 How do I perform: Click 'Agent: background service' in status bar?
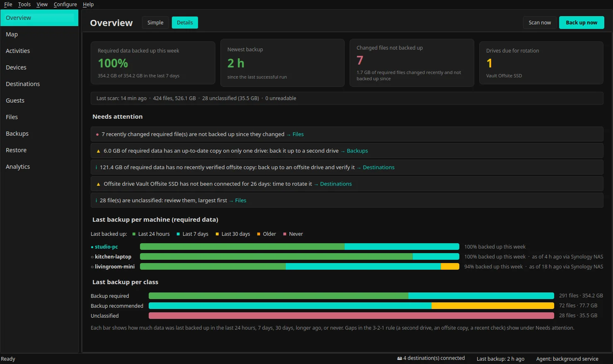point(567,359)
